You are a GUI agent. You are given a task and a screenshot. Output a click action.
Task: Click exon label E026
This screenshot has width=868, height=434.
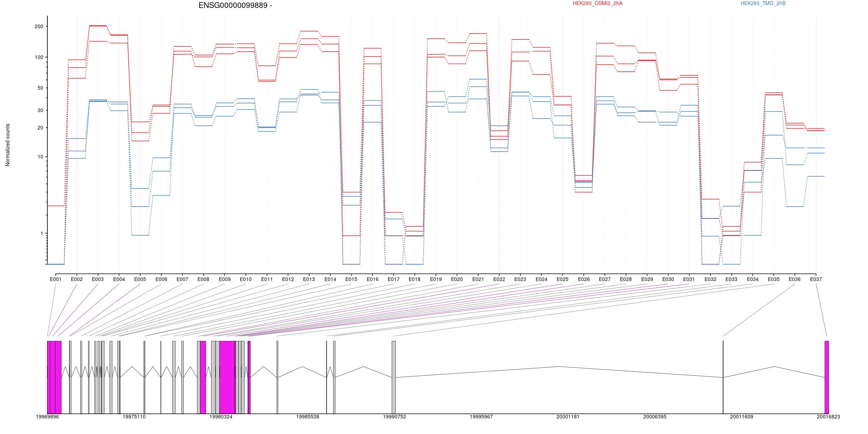[584, 279]
